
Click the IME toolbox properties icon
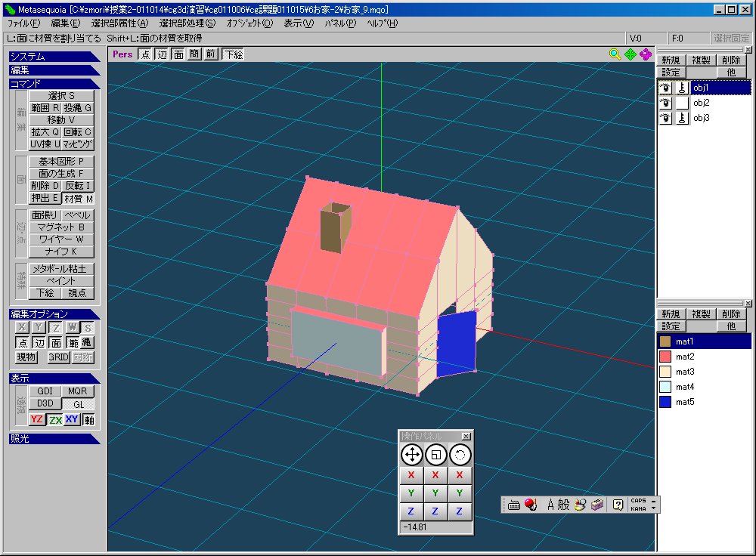coord(597,505)
